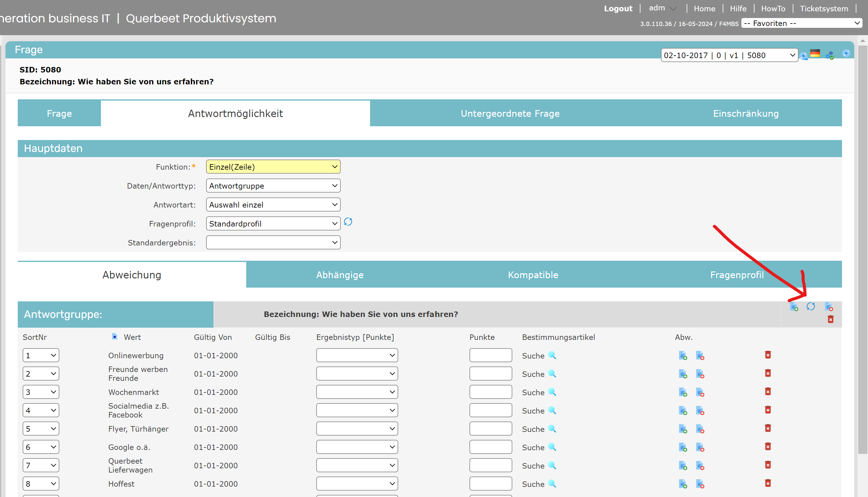Open the Favoriten dropdown in the header
The height and width of the screenshot is (497, 868).
(x=801, y=23)
